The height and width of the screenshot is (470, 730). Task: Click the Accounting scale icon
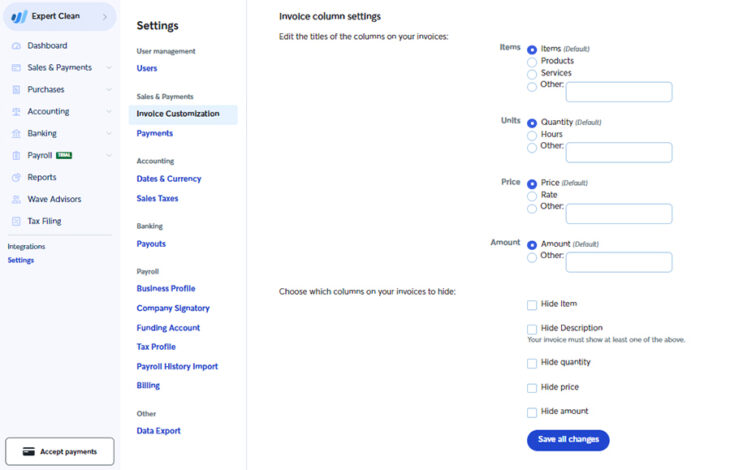pyautogui.click(x=16, y=112)
